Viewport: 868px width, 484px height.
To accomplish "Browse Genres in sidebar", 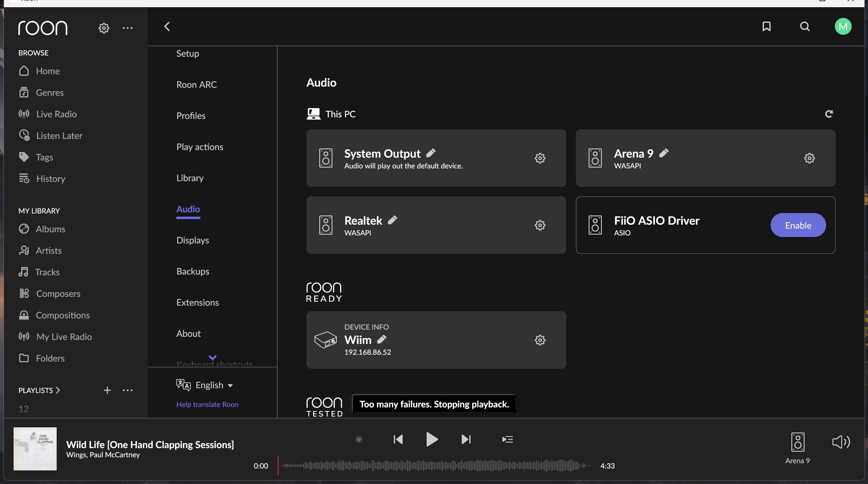I will point(41,93).
